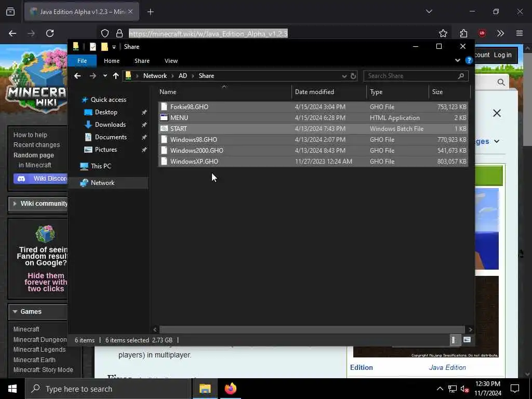
Task: Click the Properties quick access toolbar icon
Action: [92, 46]
